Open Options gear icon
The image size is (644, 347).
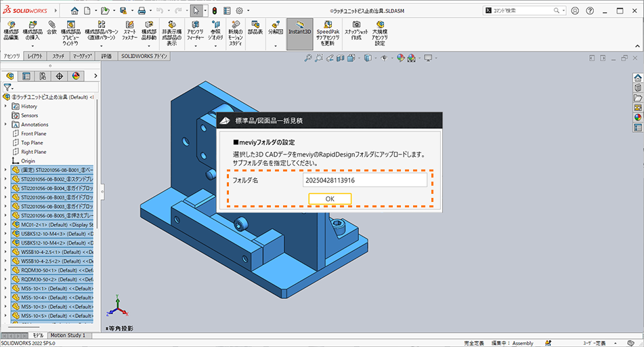click(240, 11)
